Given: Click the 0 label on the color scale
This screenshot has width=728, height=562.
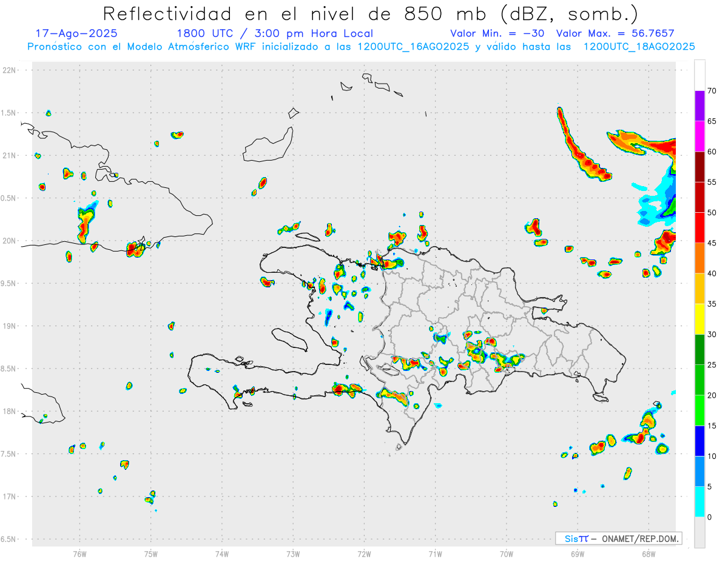Looking at the screenshot, I should [x=710, y=517].
